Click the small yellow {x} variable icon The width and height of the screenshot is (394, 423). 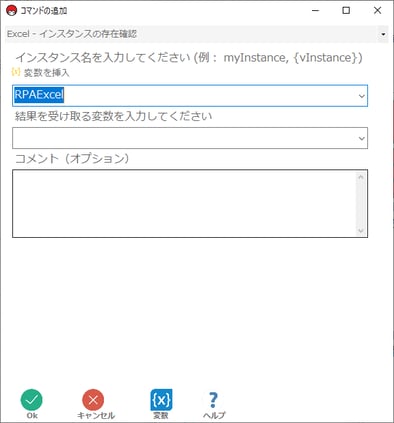16,72
